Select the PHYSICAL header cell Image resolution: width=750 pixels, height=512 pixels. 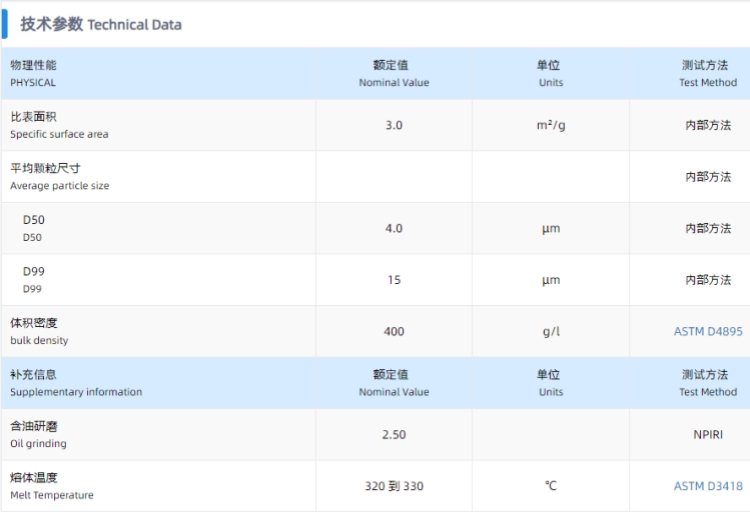tap(158, 74)
